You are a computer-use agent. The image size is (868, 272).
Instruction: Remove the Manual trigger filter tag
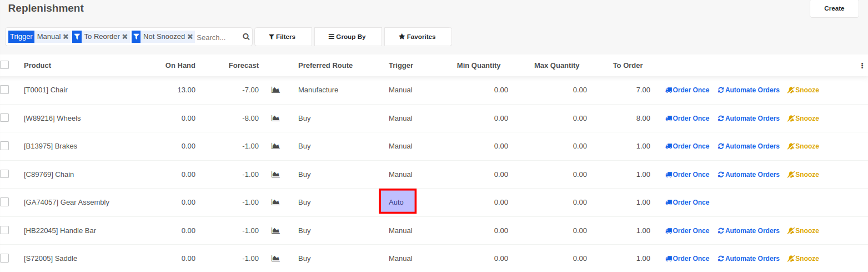pos(66,37)
